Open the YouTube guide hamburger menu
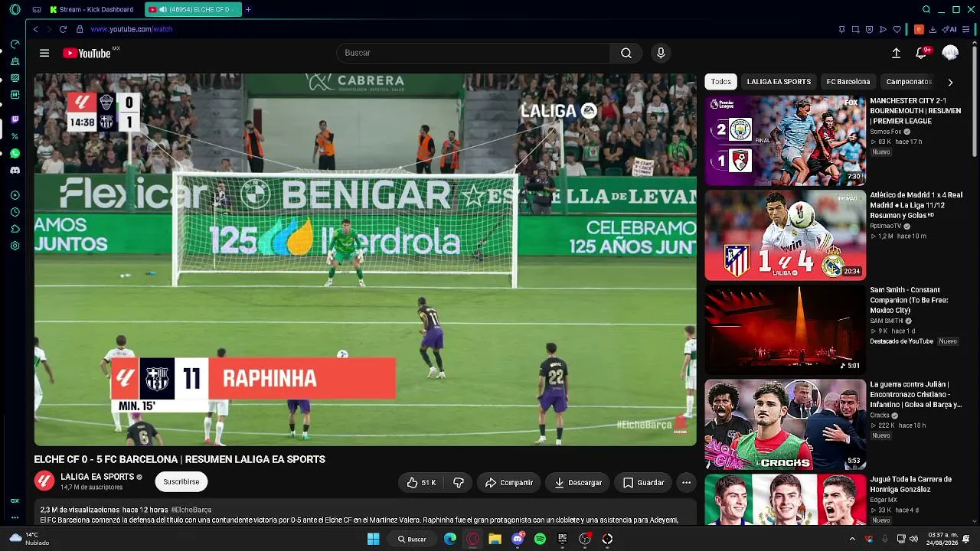The width and height of the screenshot is (980, 551). tap(44, 53)
